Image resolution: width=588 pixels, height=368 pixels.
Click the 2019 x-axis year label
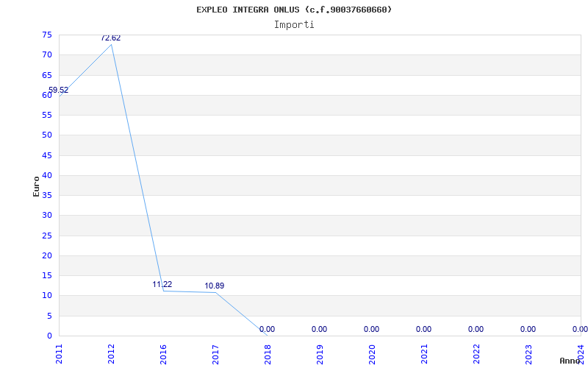click(320, 353)
